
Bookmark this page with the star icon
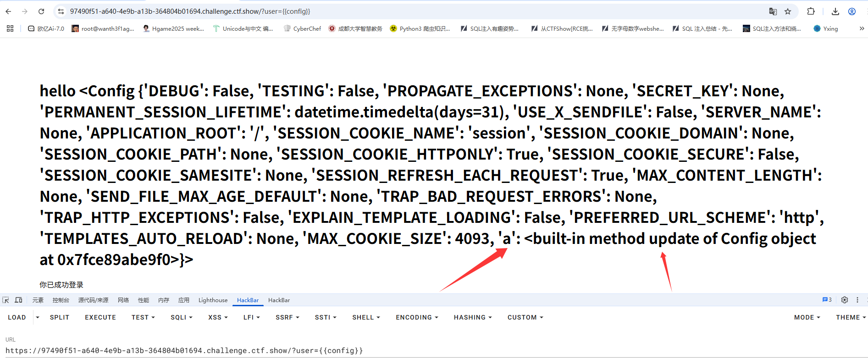click(788, 11)
